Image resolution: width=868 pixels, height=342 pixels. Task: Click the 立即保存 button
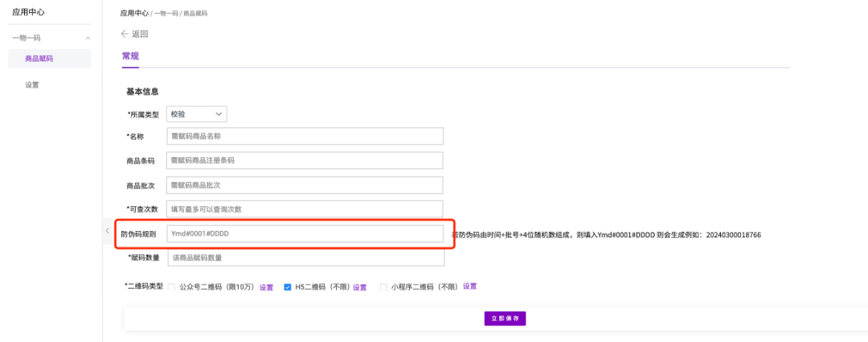505,319
